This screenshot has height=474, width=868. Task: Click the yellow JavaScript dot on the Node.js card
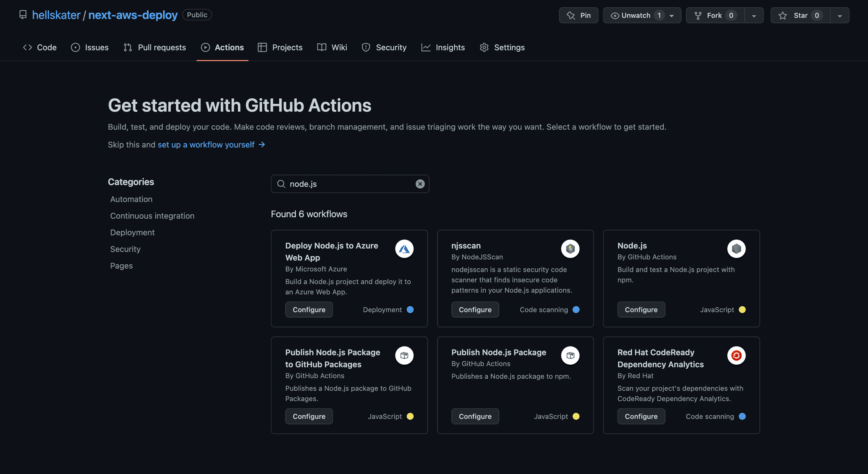(x=742, y=310)
